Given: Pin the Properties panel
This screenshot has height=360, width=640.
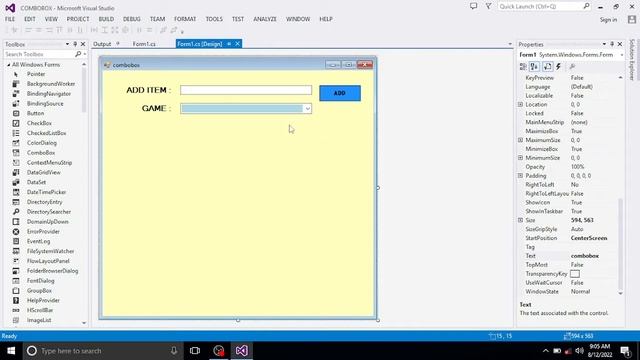Looking at the screenshot, I should 612,44.
